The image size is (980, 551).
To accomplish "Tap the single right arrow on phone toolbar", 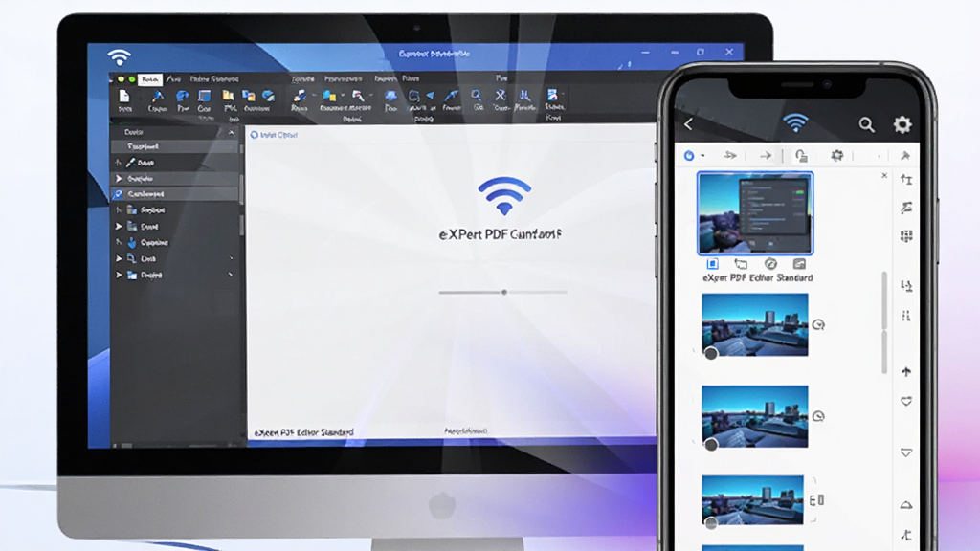I will [766, 156].
